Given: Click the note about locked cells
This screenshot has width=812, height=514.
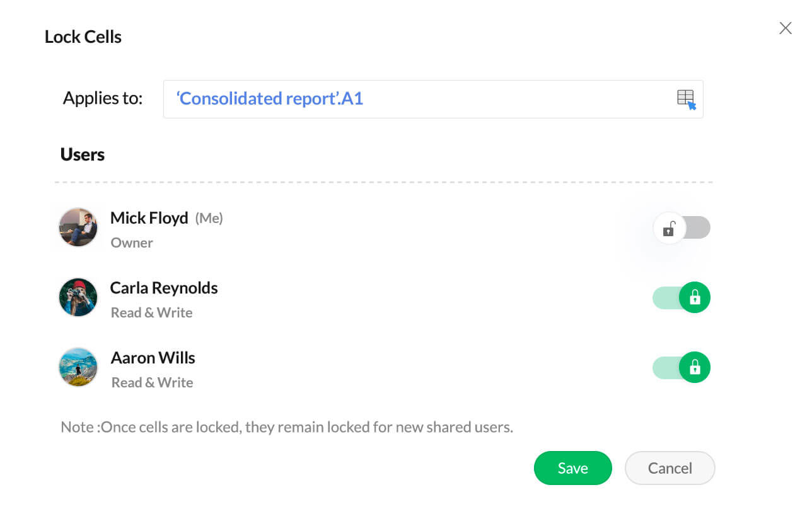Looking at the screenshot, I should click(x=287, y=427).
